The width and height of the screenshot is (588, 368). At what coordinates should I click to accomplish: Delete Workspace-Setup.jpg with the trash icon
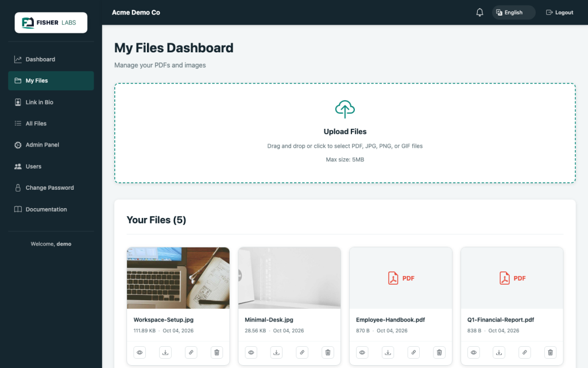coord(216,352)
